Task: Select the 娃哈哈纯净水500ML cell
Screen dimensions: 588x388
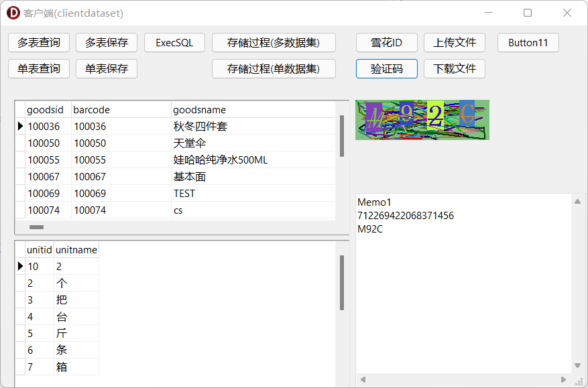Action: pos(253,160)
